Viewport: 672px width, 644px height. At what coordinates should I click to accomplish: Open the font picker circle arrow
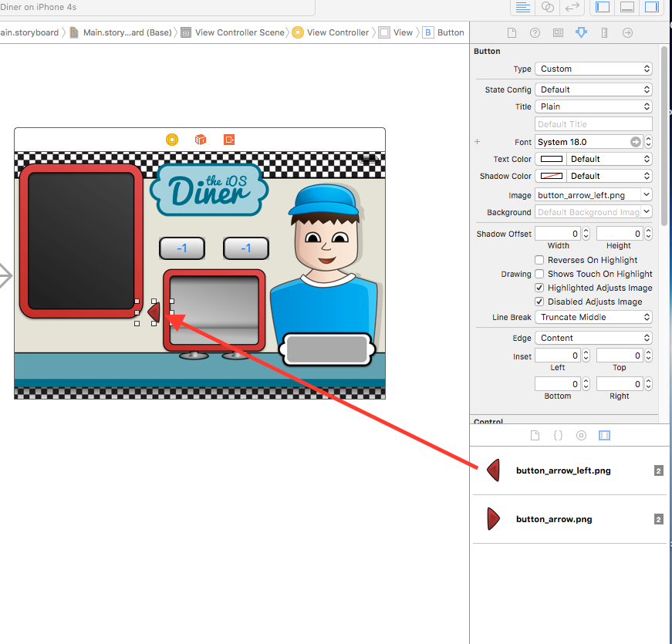pyautogui.click(x=636, y=142)
